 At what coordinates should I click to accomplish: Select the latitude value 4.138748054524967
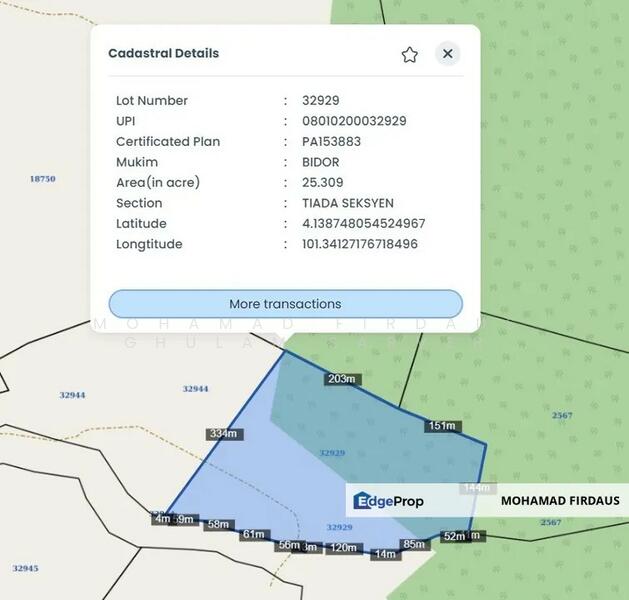(x=363, y=224)
